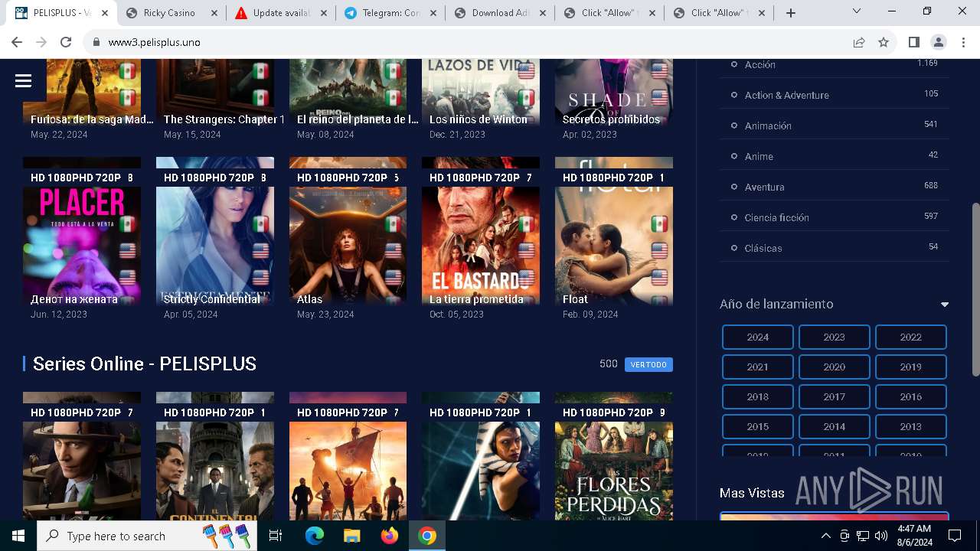
Task: Open the notification center icon
Action: (955, 536)
